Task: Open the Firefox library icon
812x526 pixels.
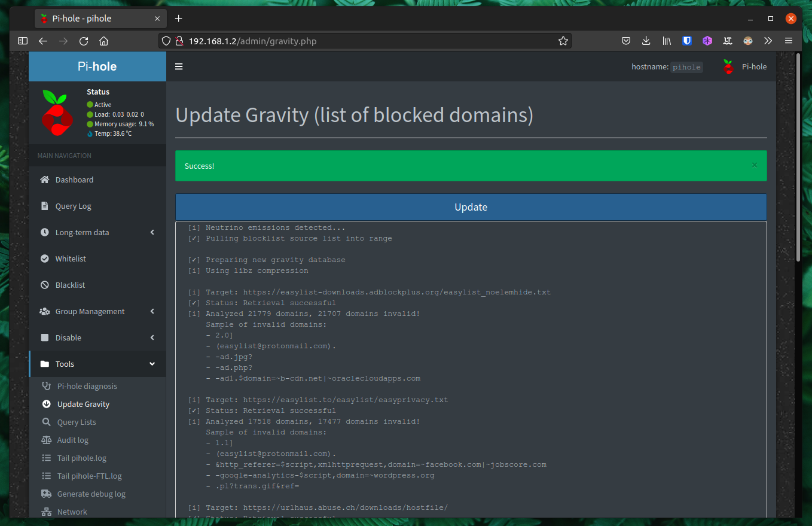Action: [667, 41]
